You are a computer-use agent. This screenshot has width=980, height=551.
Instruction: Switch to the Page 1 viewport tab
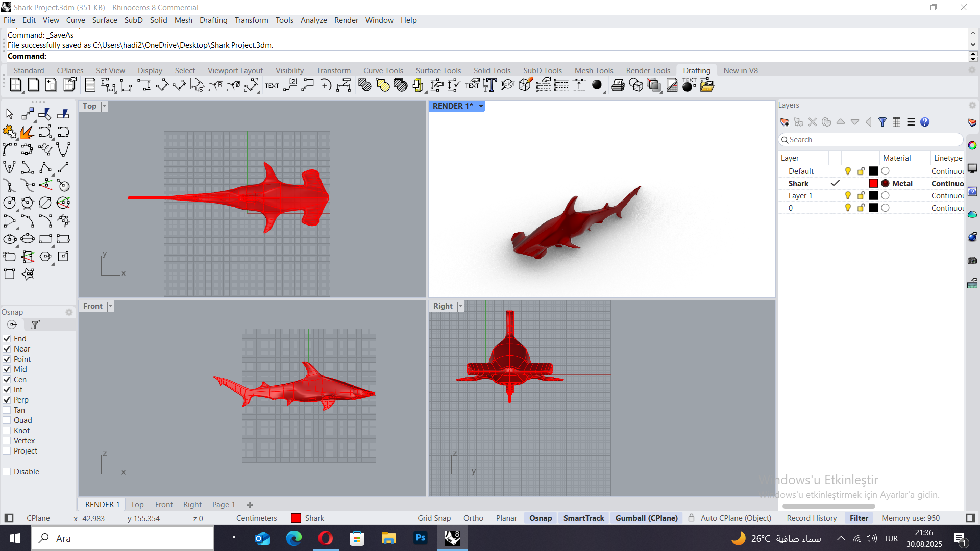pos(224,505)
